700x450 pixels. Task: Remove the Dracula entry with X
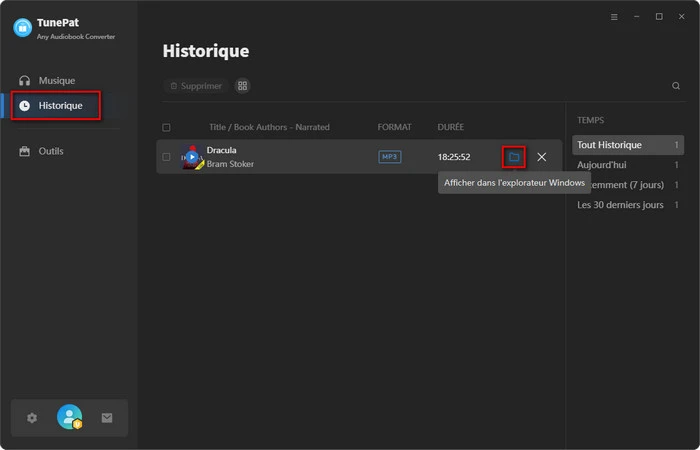point(542,157)
